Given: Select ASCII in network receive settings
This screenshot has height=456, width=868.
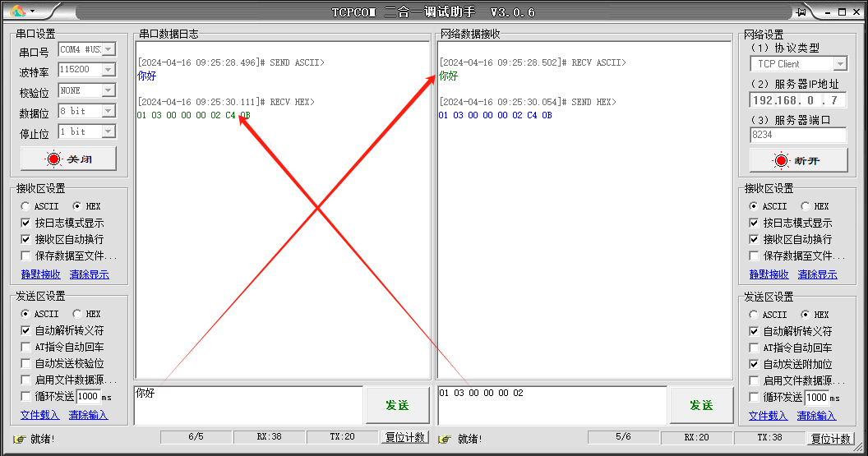Looking at the screenshot, I should click(754, 206).
